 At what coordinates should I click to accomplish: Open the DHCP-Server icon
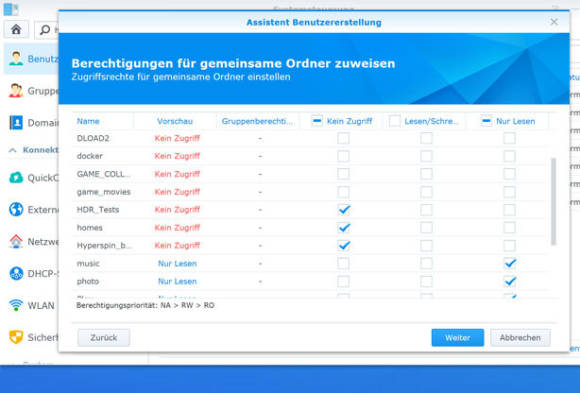click(x=16, y=273)
